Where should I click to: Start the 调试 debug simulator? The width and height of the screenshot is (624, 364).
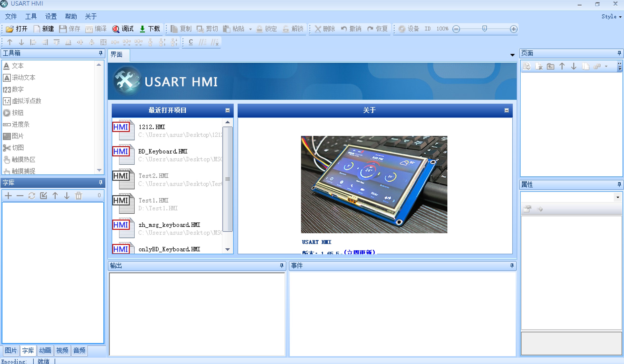[x=123, y=29]
